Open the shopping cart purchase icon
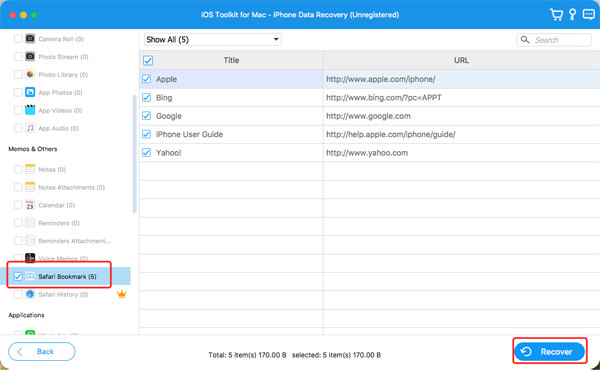 click(x=556, y=15)
